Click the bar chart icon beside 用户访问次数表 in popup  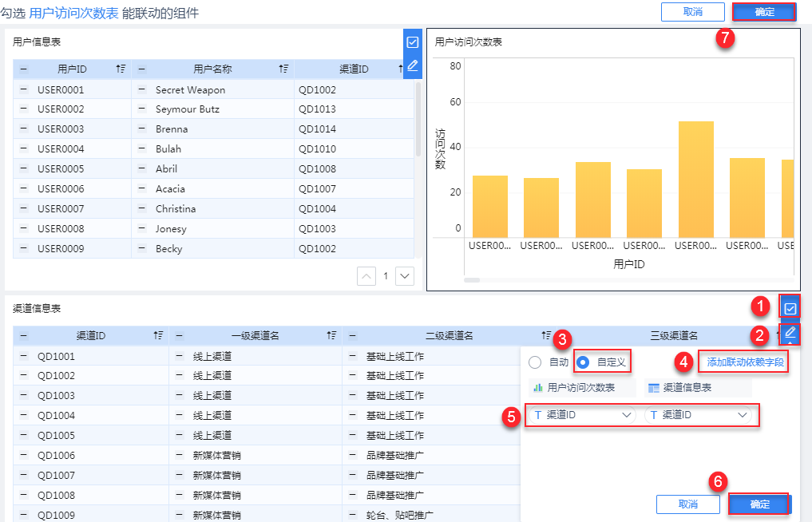pos(538,388)
